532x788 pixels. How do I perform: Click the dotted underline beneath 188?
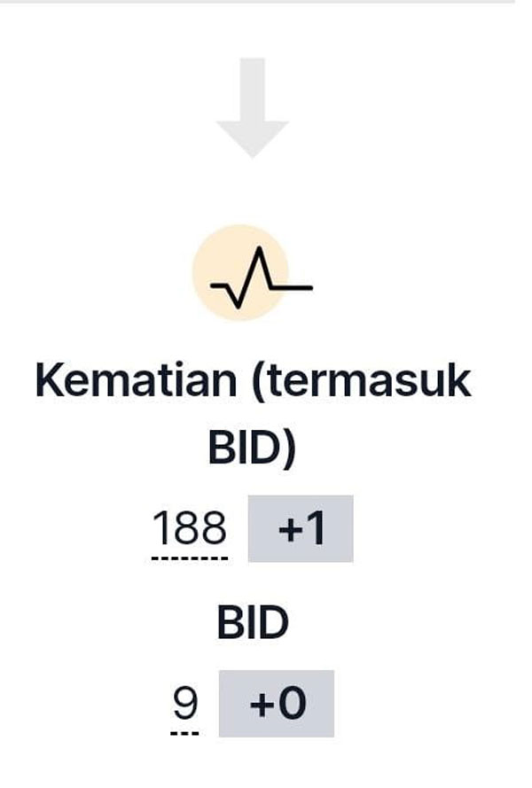(x=190, y=558)
